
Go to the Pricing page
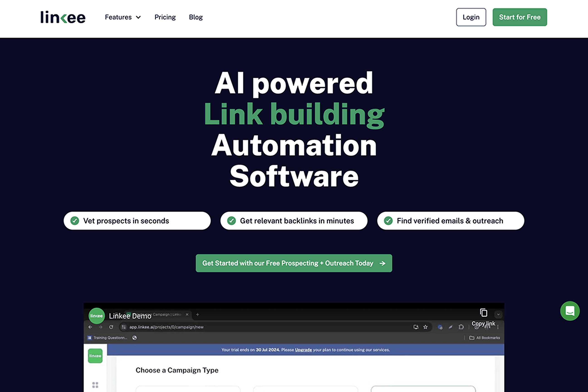tap(165, 17)
